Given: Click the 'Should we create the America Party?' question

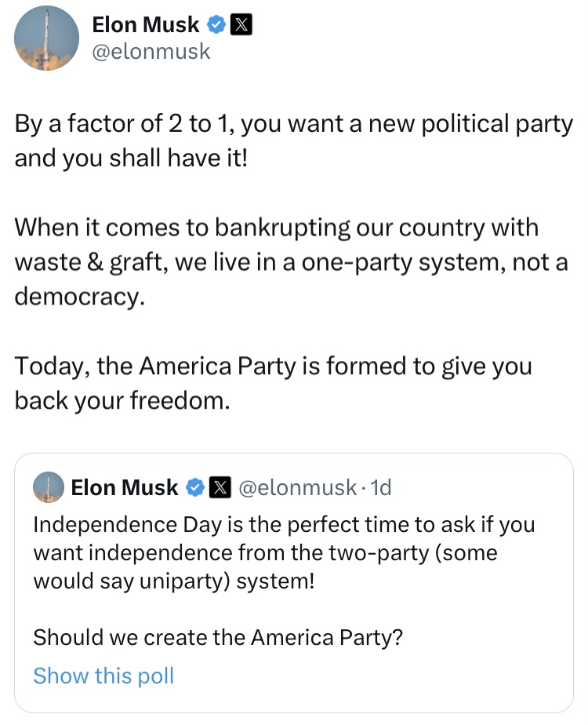Looking at the screenshot, I should coord(218,638).
